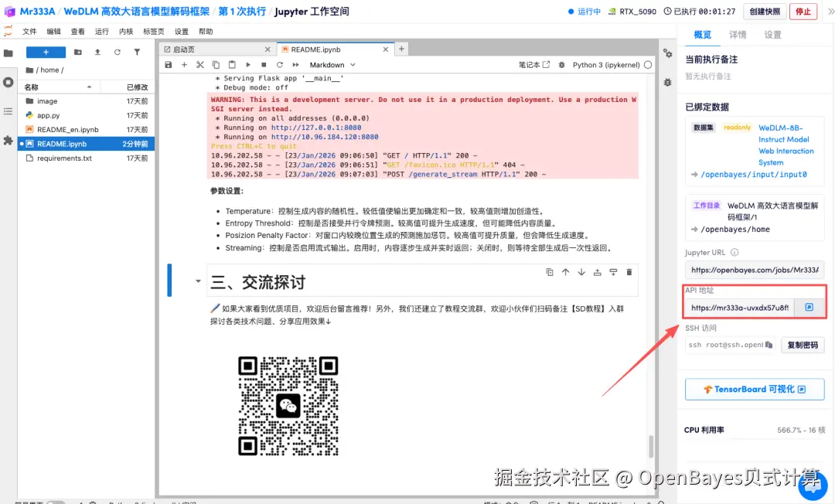
Task: Paste cell from clipboard in toolbar
Action: [232, 65]
